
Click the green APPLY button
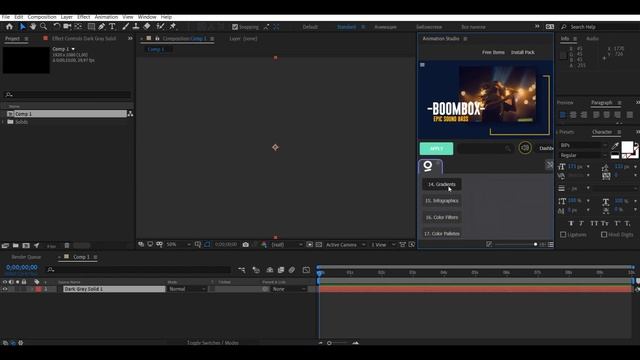point(436,149)
